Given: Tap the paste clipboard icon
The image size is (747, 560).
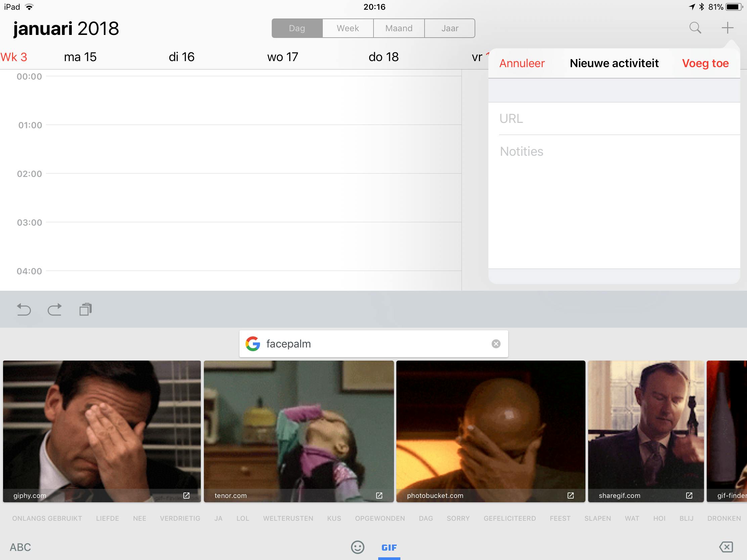Looking at the screenshot, I should click(x=86, y=309).
